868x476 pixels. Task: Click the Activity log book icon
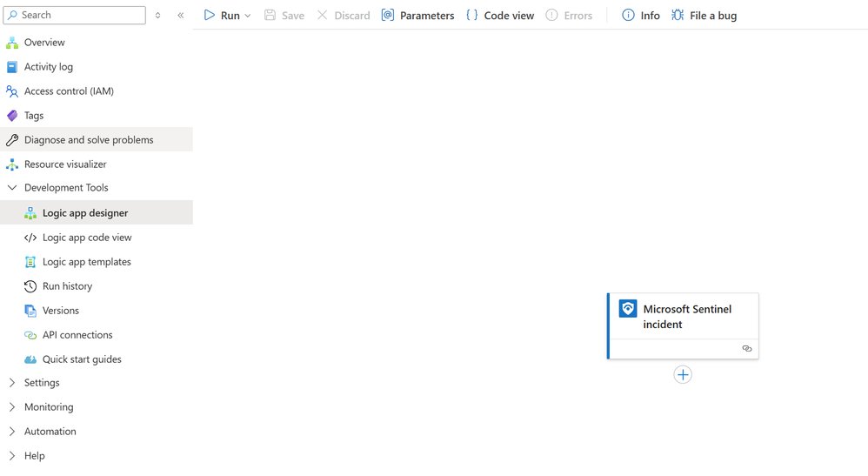pos(12,66)
